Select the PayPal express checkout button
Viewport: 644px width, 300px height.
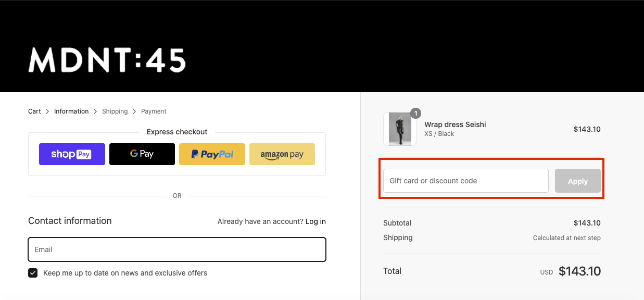[x=212, y=154]
